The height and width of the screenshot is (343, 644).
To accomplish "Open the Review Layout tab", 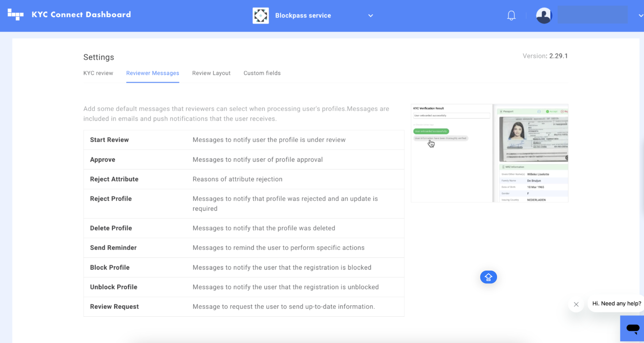I will [211, 73].
